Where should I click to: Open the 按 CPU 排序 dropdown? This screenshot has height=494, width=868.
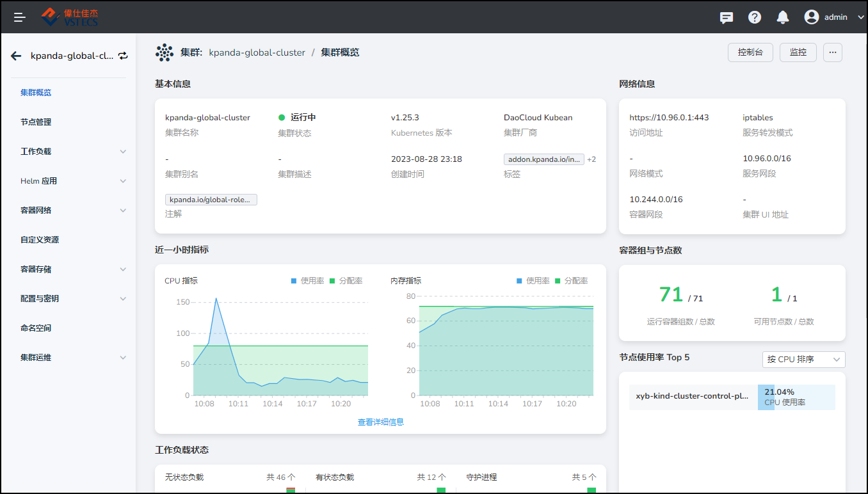point(804,360)
